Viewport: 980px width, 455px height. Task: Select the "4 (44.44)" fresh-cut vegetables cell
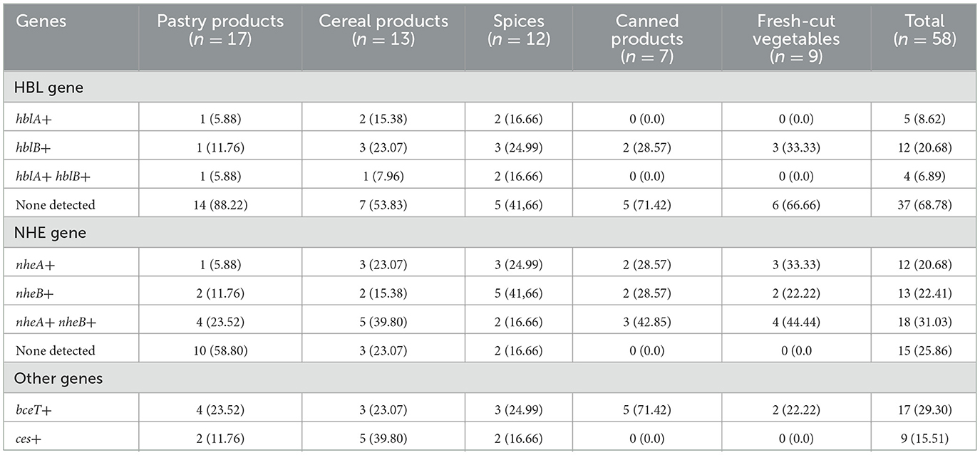(x=795, y=321)
